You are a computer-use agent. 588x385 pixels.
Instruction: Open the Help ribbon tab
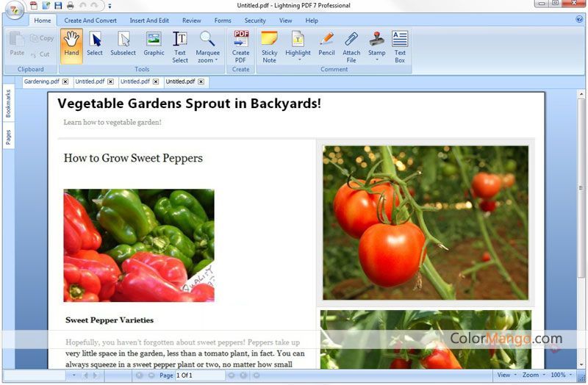[312, 21]
